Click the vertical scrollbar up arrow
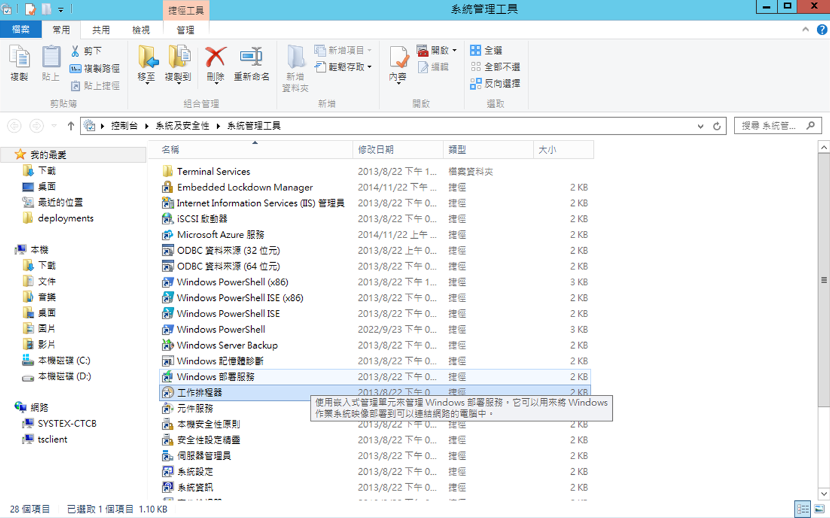 824,147
